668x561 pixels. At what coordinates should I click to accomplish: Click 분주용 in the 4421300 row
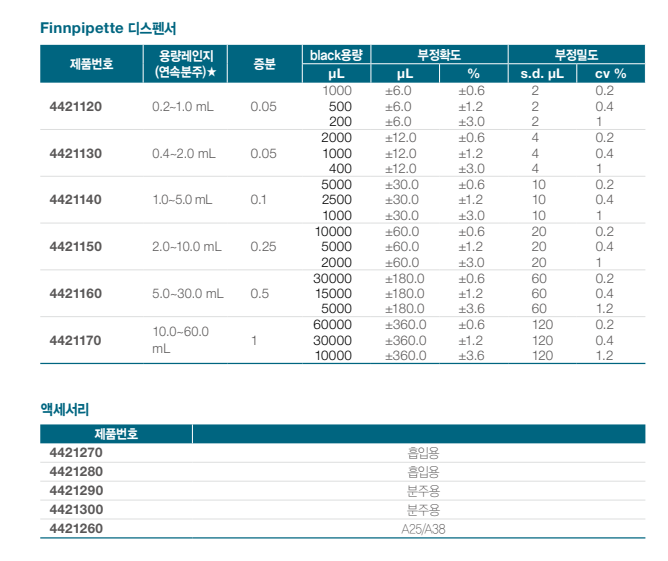tap(423, 510)
